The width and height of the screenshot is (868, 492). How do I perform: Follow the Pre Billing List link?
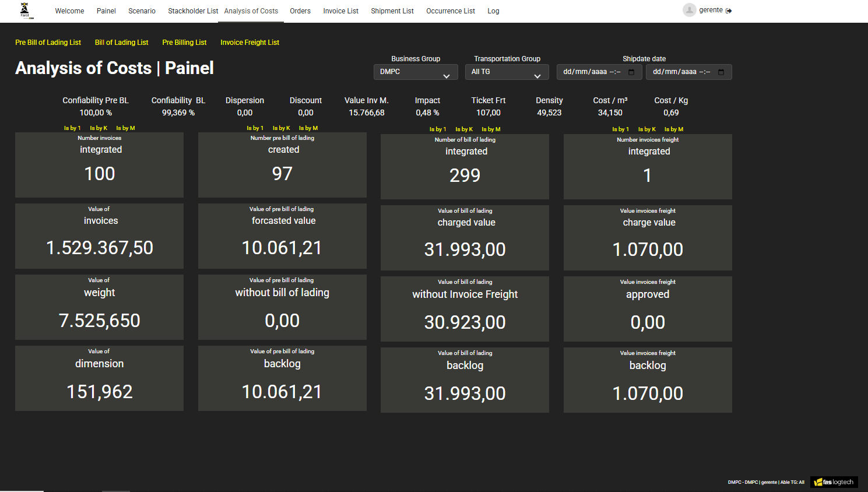[184, 43]
